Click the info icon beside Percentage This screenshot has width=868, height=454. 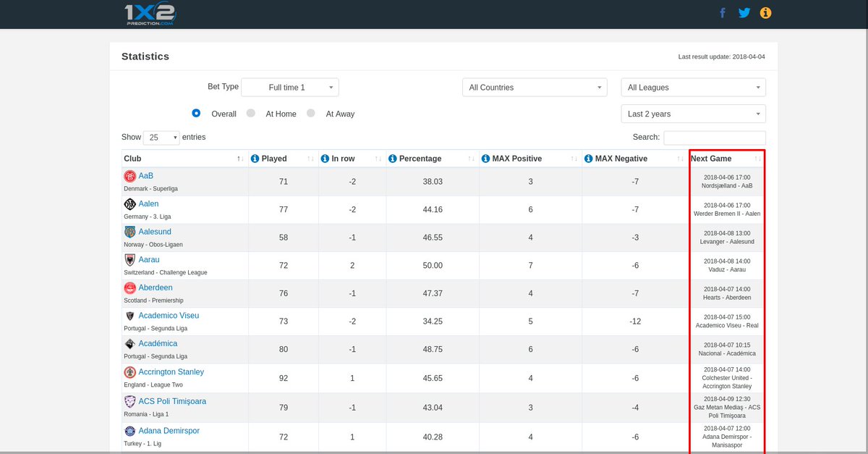tap(393, 159)
